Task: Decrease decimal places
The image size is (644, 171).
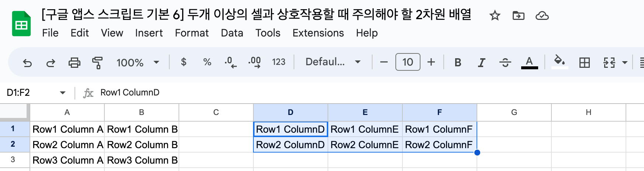Action: [x=231, y=62]
